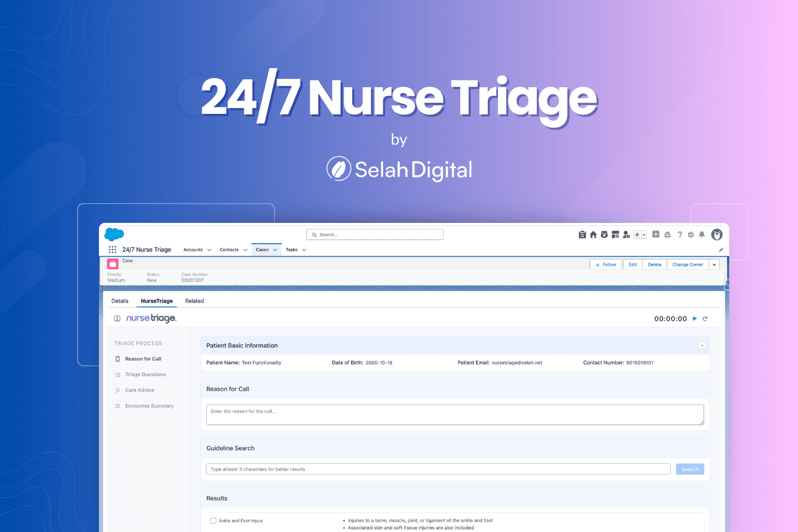Image resolution: width=798 pixels, height=532 pixels.
Task: Click the guideline Search button
Action: point(690,469)
